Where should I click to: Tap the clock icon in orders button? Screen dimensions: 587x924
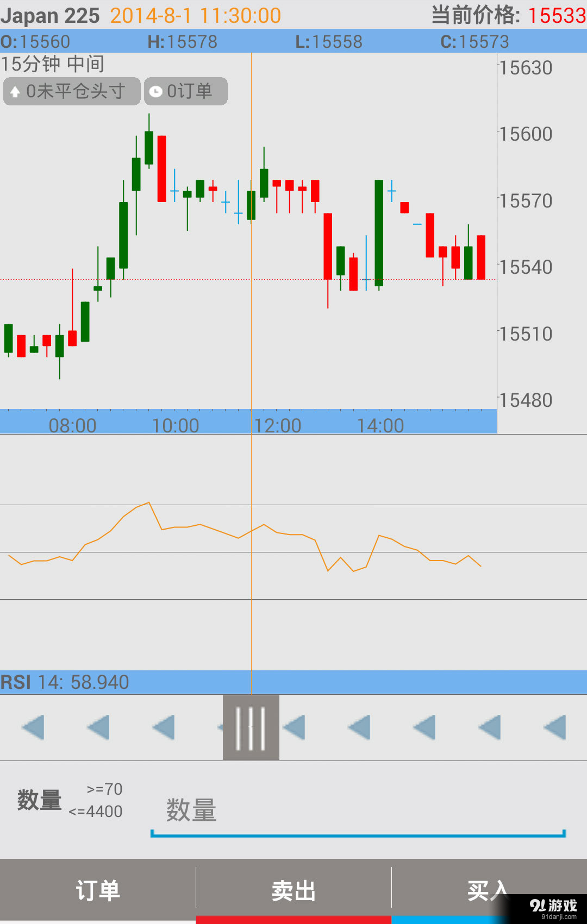pyautogui.click(x=156, y=92)
